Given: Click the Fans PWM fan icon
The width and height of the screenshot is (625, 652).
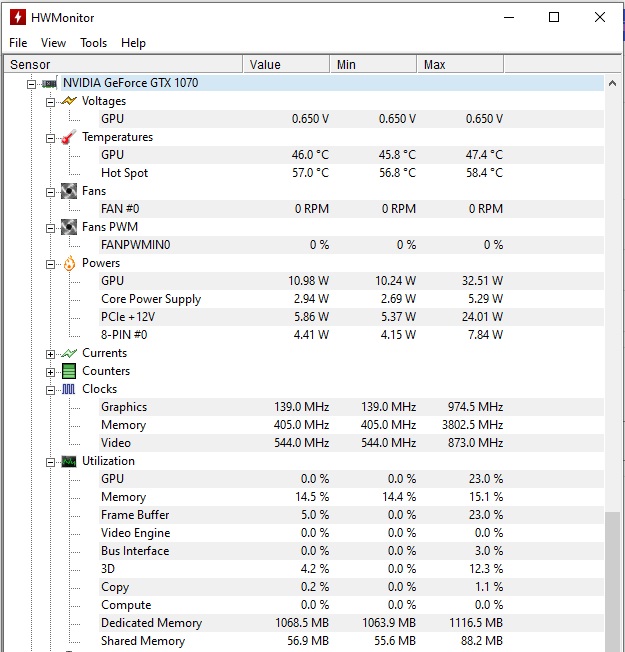Looking at the screenshot, I should [69, 227].
